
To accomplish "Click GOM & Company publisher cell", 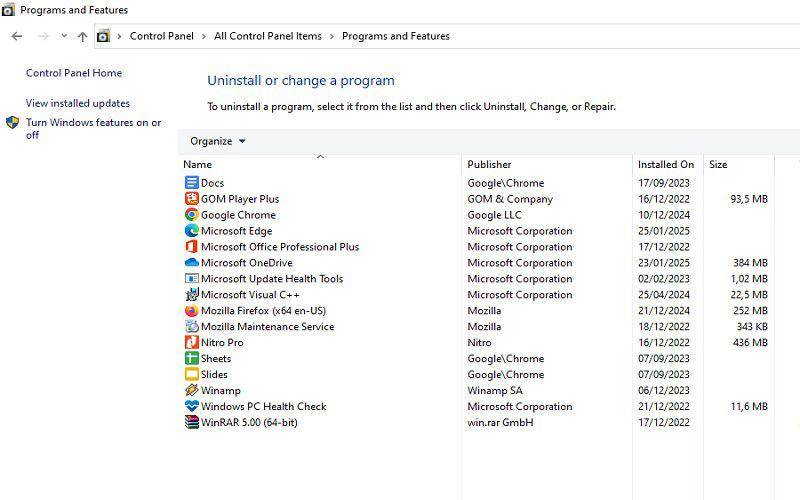I will [x=510, y=199].
